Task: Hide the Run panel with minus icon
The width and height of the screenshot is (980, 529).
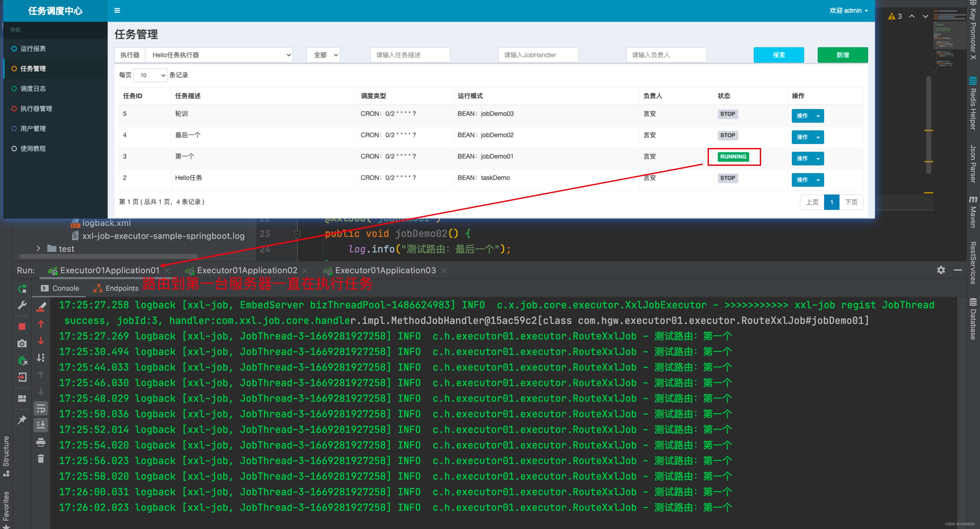Action: (x=958, y=270)
